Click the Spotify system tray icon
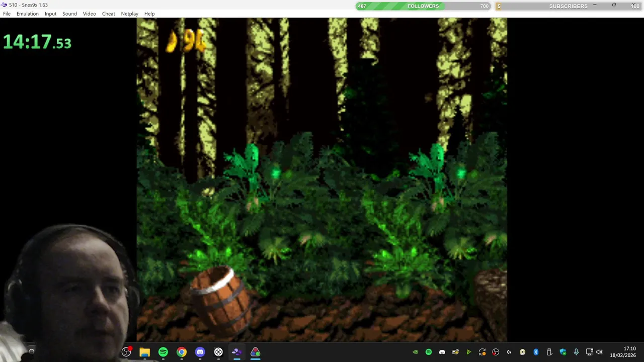 pyautogui.click(x=429, y=352)
